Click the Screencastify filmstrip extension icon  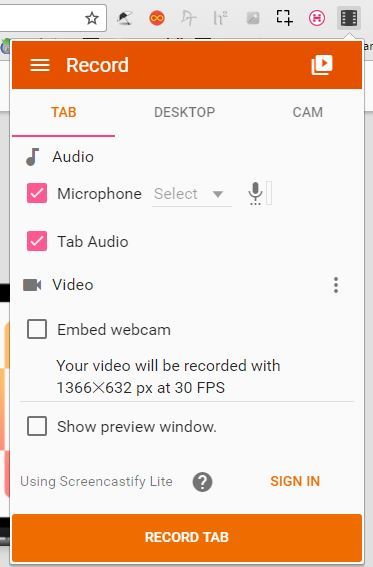tap(349, 18)
